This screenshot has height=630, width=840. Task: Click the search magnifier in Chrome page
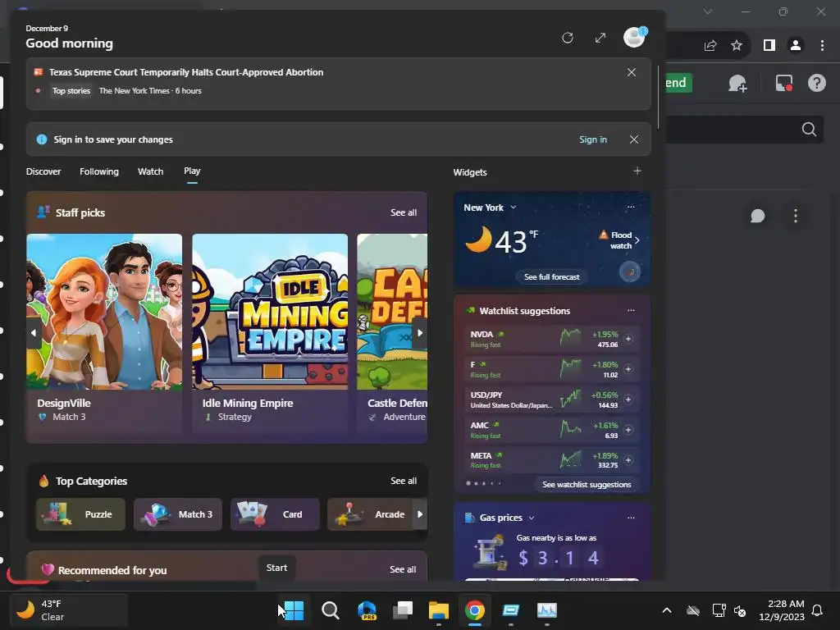810,129
